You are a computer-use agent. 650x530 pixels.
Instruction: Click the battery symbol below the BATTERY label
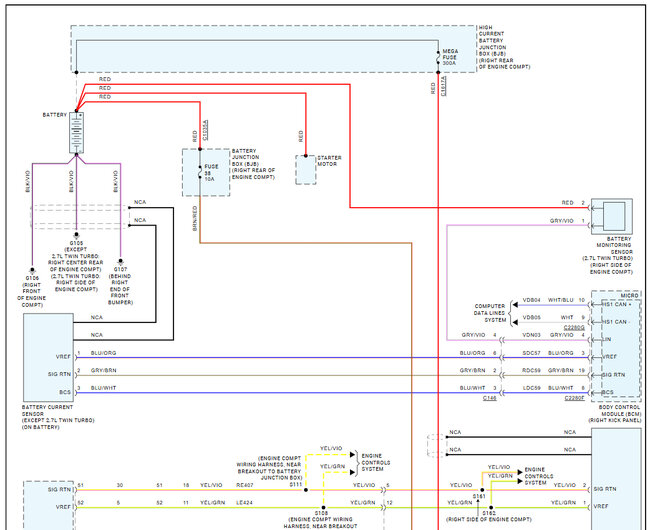point(77,133)
